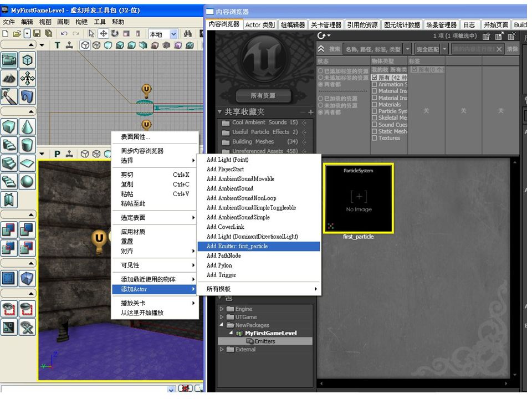Screen dimensions: 532x399
Task: Add a volume with the blue cube icon
Action: pyautogui.click(x=27, y=278)
